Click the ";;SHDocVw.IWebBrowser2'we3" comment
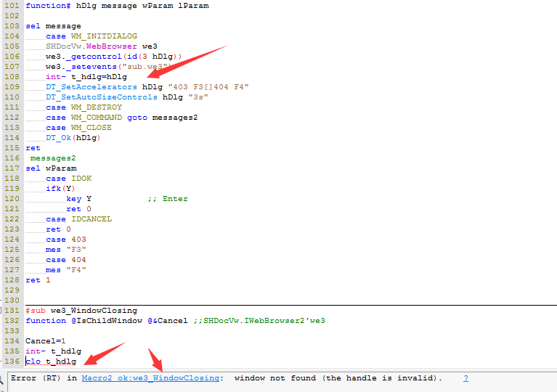557x392 pixels. 259,321
